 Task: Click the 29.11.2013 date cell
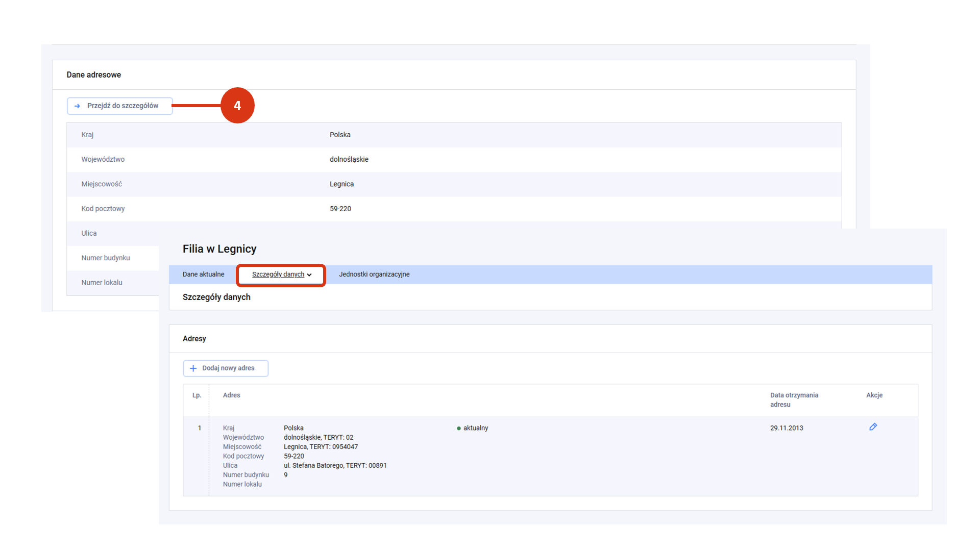tap(786, 429)
